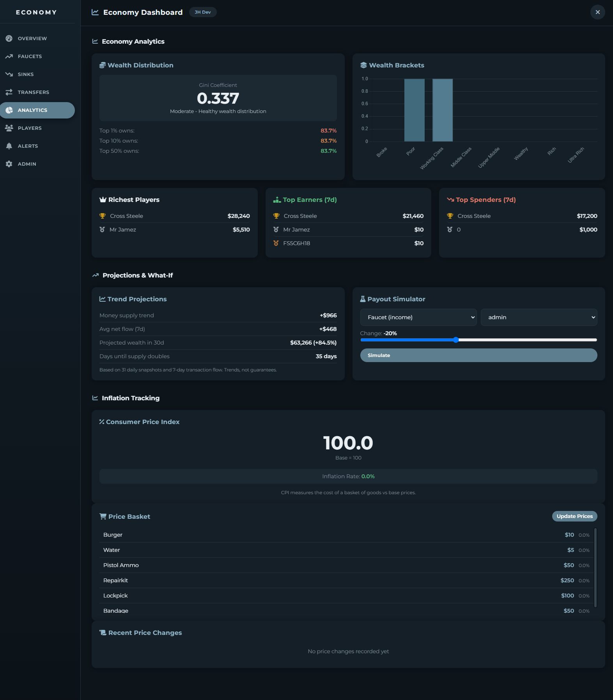Click the Mr Jamez row in Richest Players
This screenshot has height=700, width=613.
(175, 230)
